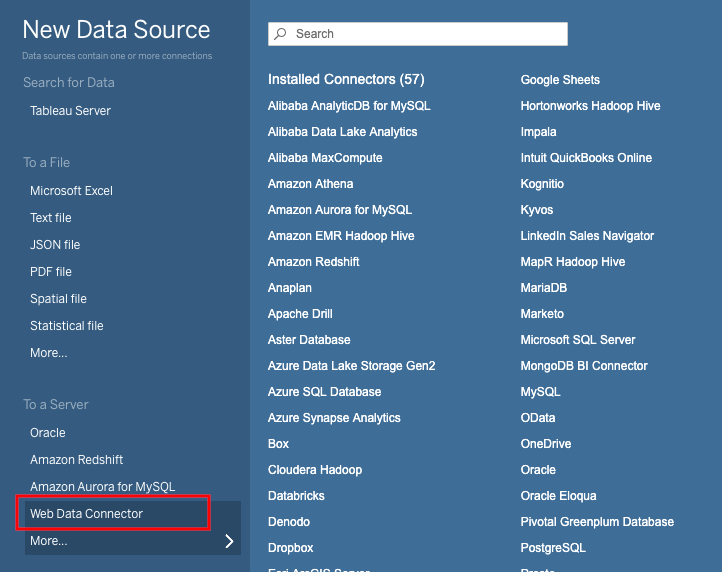Image resolution: width=722 pixels, height=572 pixels.
Task: Choose Aster Database
Action: (x=309, y=340)
